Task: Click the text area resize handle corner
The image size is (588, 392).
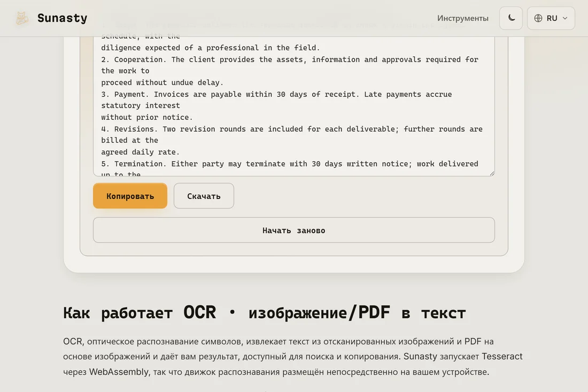Action: tap(492, 173)
